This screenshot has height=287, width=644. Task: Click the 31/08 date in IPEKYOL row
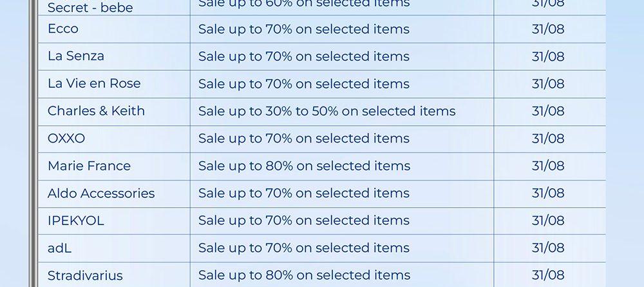point(548,221)
